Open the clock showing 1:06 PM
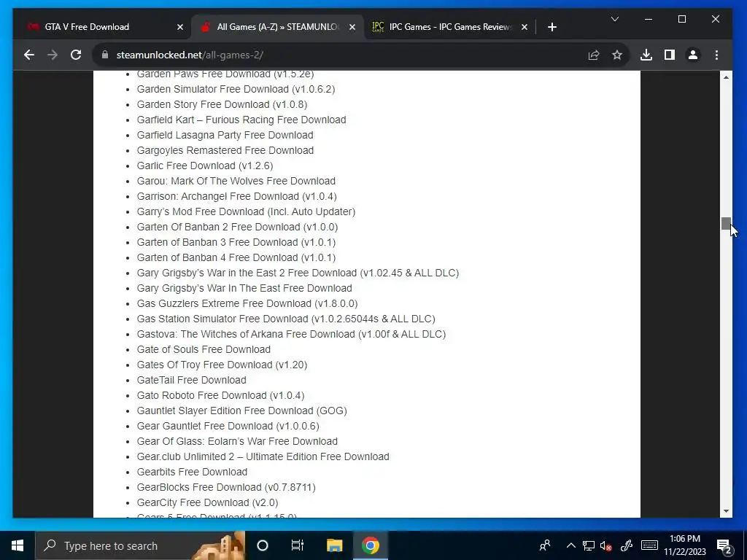The height and width of the screenshot is (560, 747). (684, 545)
